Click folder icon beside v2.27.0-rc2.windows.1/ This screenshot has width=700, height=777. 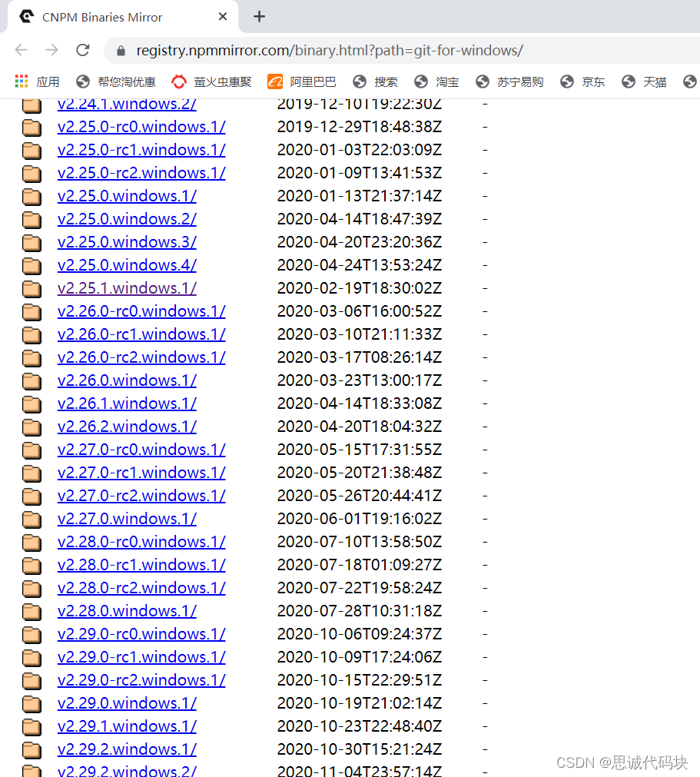32,496
